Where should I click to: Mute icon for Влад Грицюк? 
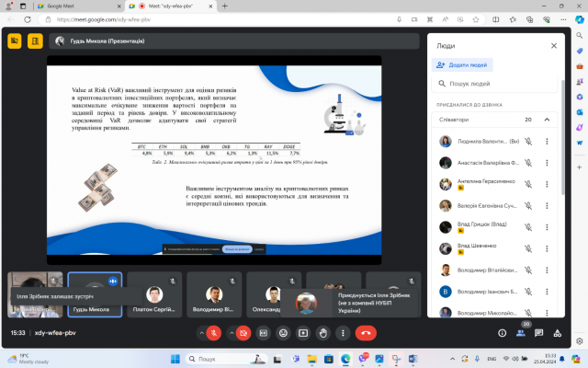(528, 227)
